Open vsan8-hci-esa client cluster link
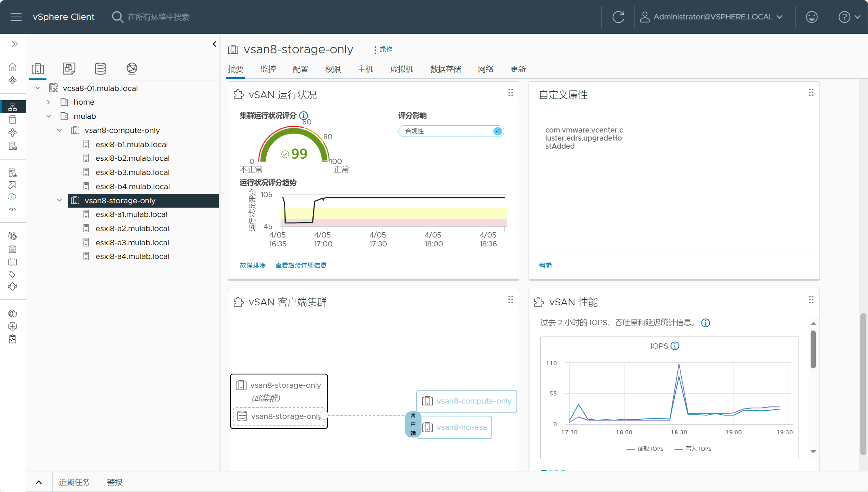Image resolution: width=868 pixels, height=492 pixels. click(x=461, y=427)
